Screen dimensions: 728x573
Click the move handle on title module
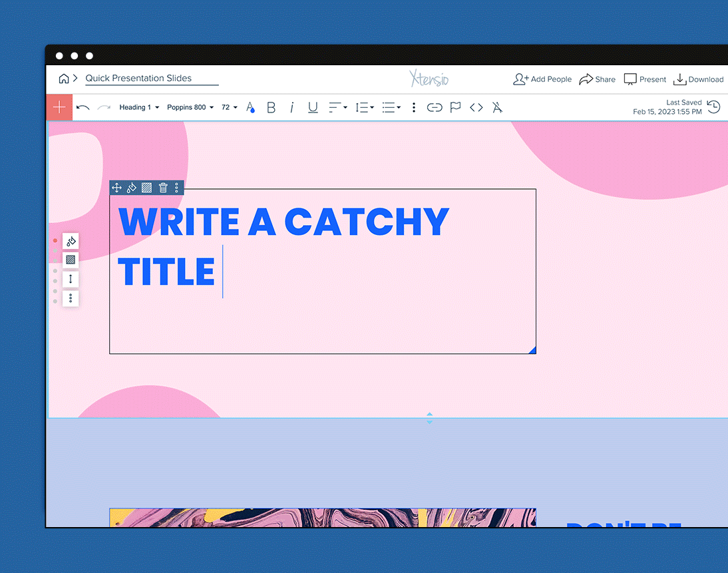click(x=116, y=188)
